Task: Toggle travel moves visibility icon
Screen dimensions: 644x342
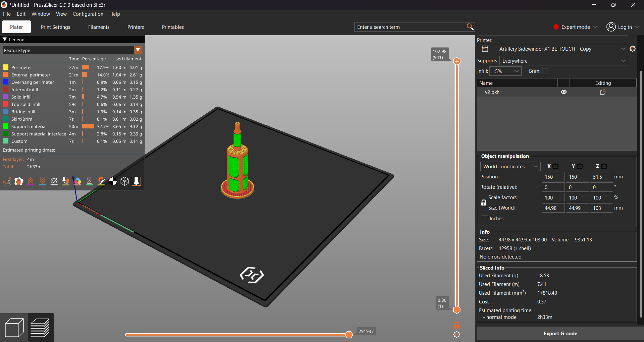Action: pyautogui.click(x=7, y=181)
